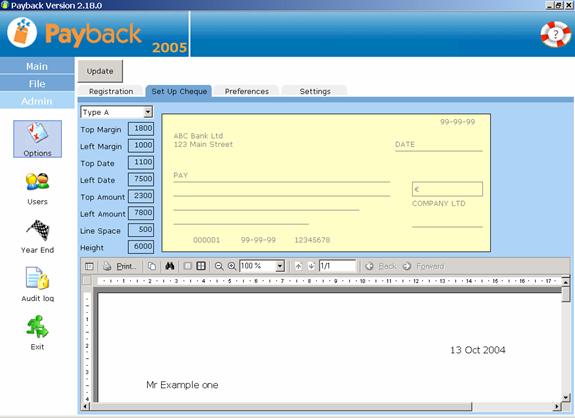575x418 pixels.
Task: Click 'COMPANY LTD' text on the cheque
Action: 439,204
